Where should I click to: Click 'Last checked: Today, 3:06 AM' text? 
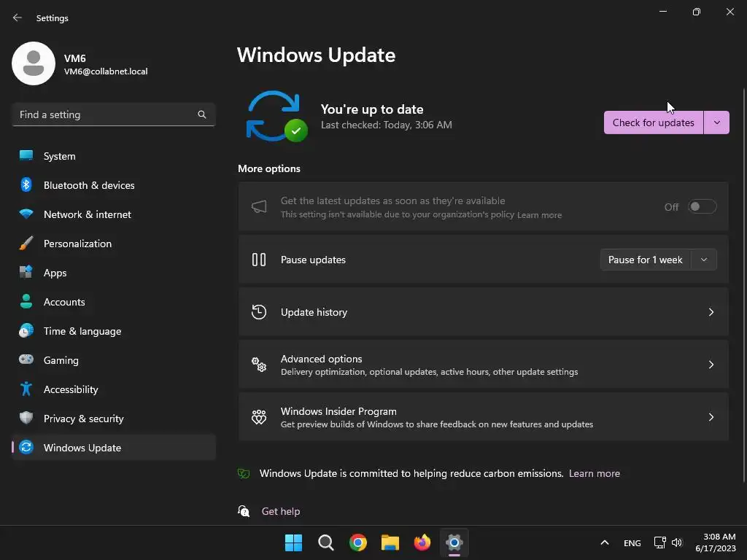click(387, 125)
